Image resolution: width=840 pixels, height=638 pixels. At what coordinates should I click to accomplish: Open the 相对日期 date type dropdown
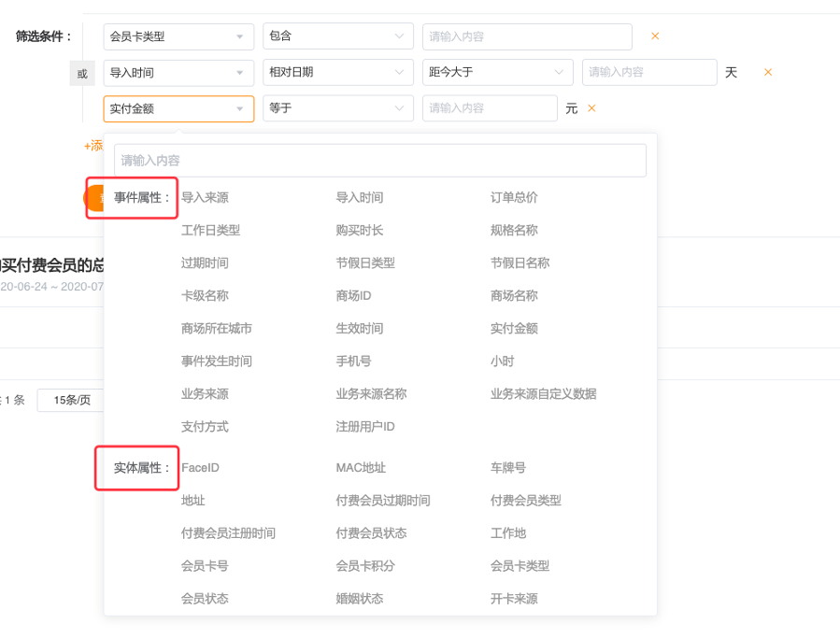[x=337, y=72]
